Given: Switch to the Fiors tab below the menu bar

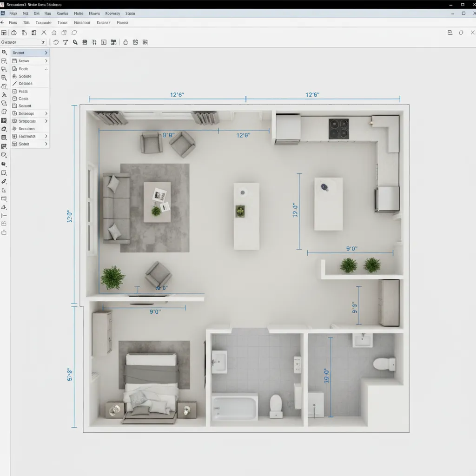Looking at the screenshot, I should [x=13, y=22].
